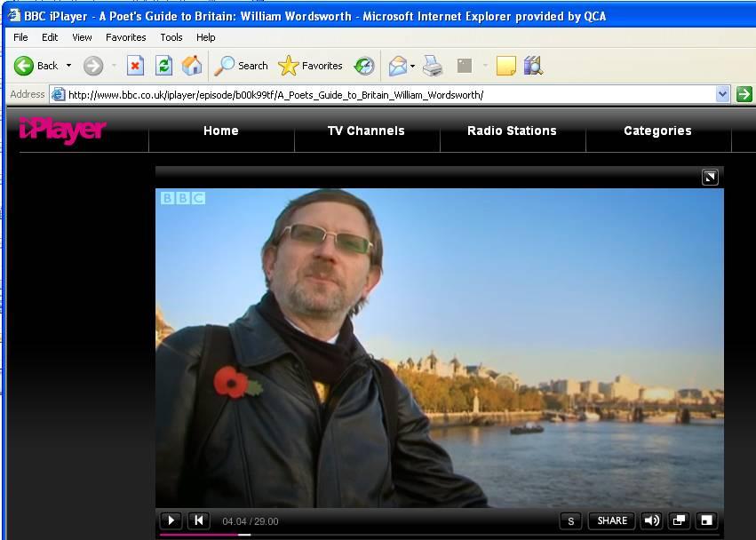Click the address bar URL field
The image size is (756, 540).
pyautogui.click(x=383, y=94)
